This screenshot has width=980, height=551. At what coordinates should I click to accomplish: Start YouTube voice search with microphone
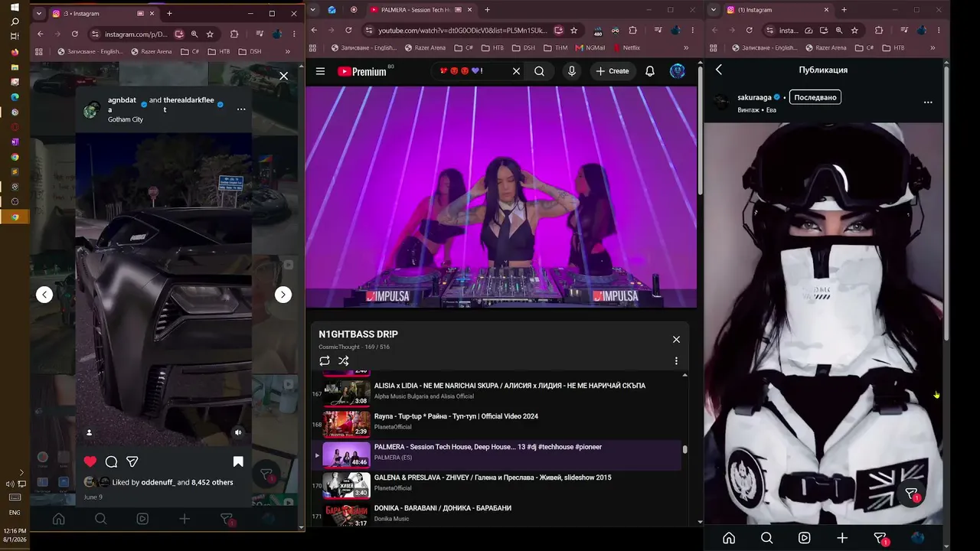click(x=571, y=71)
